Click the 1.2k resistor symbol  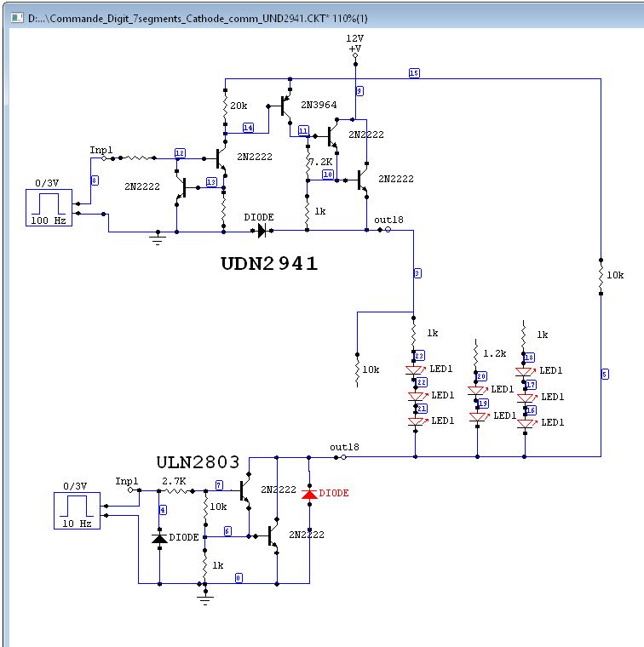tap(476, 355)
